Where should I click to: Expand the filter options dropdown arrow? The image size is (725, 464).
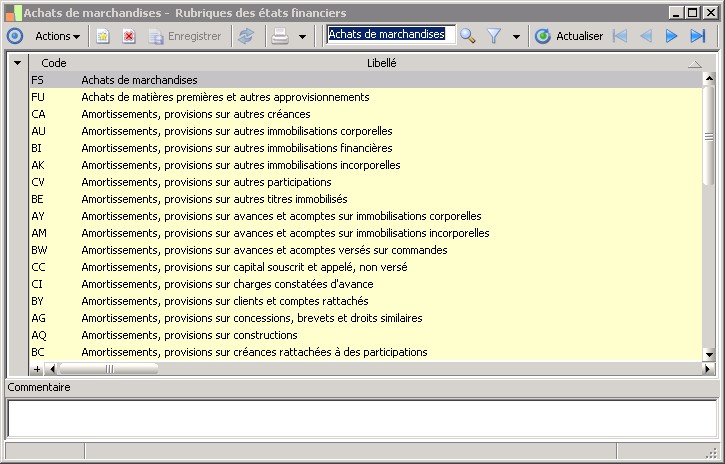coord(516,37)
